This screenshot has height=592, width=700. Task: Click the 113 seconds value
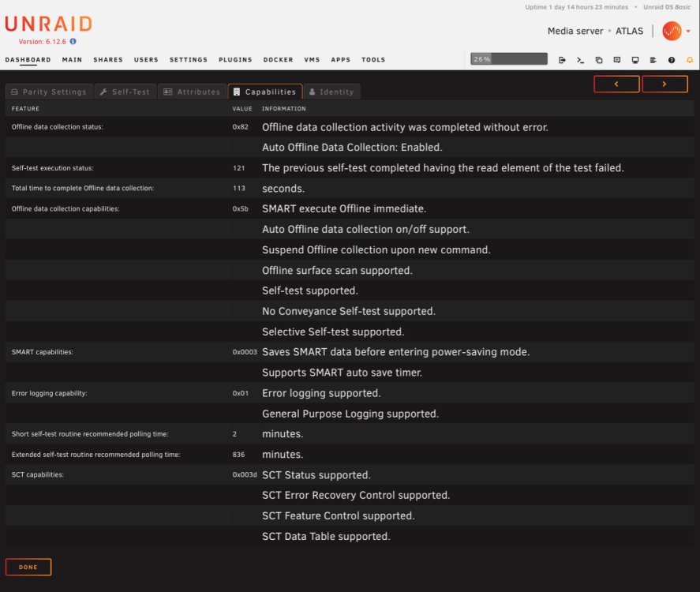[x=239, y=189]
